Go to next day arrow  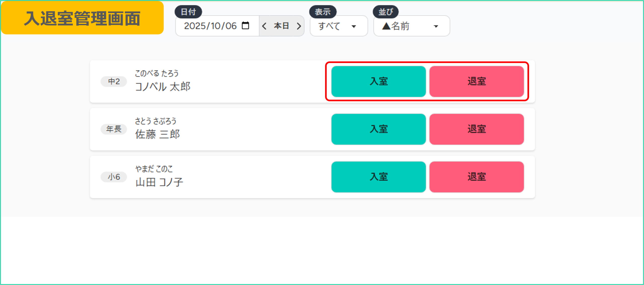click(x=299, y=26)
